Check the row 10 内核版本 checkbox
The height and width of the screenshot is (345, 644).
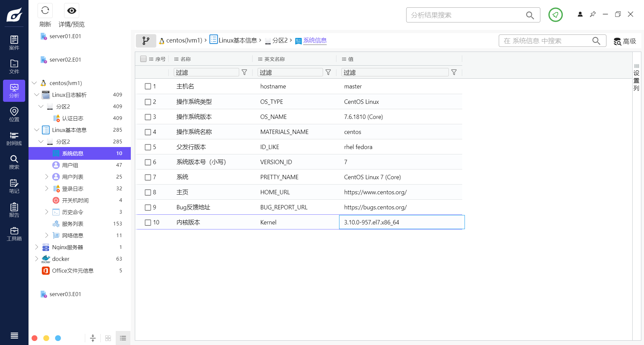pyautogui.click(x=148, y=222)
